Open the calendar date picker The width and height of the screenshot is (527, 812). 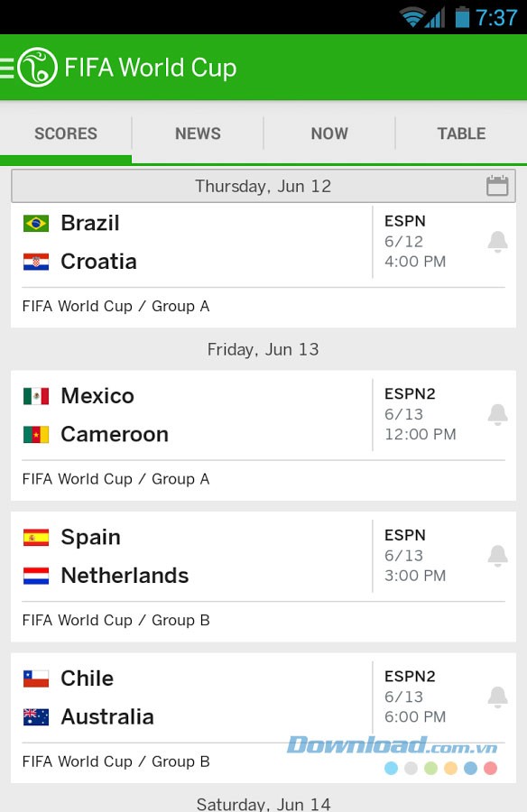pos(496,186)
